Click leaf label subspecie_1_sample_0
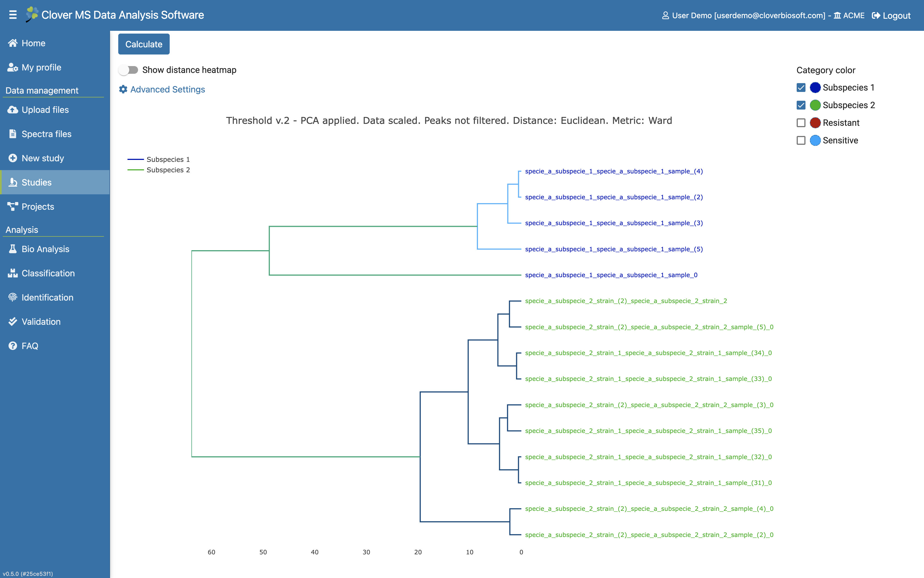Image resolution: width=924 pixels, height=578 pixels. pyautogui.click(x=611, y=275)
